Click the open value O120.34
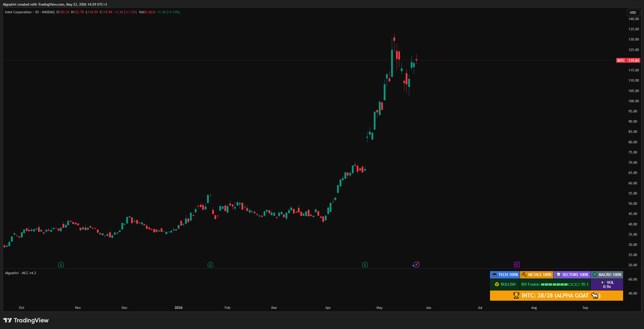The height and width of the screenshot is (329, 644). pyautogui.click(x=63, y=12)
